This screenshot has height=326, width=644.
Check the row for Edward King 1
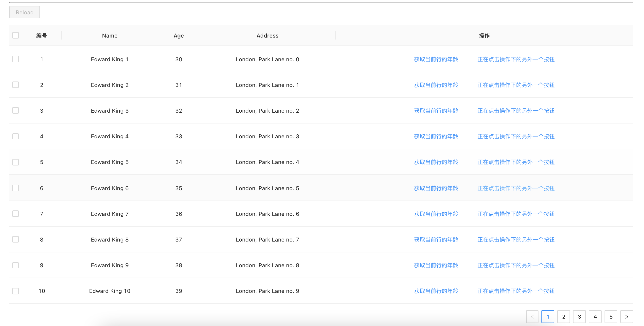[x=16, y=59]
